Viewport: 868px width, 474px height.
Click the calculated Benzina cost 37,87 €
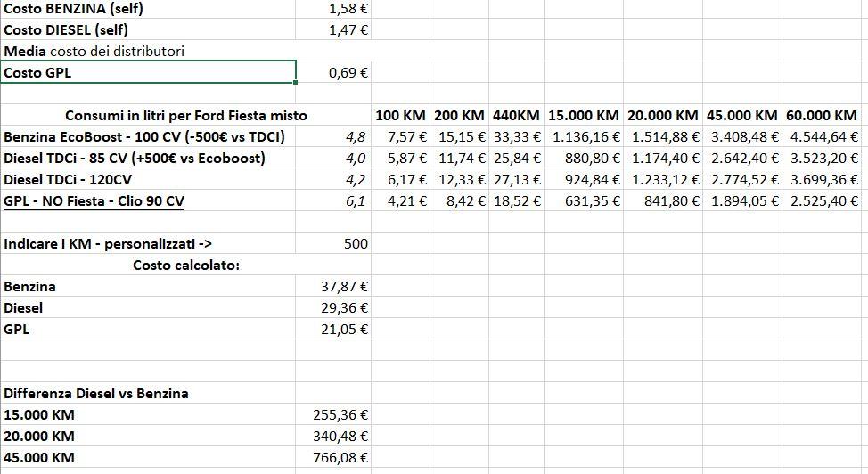333,287
